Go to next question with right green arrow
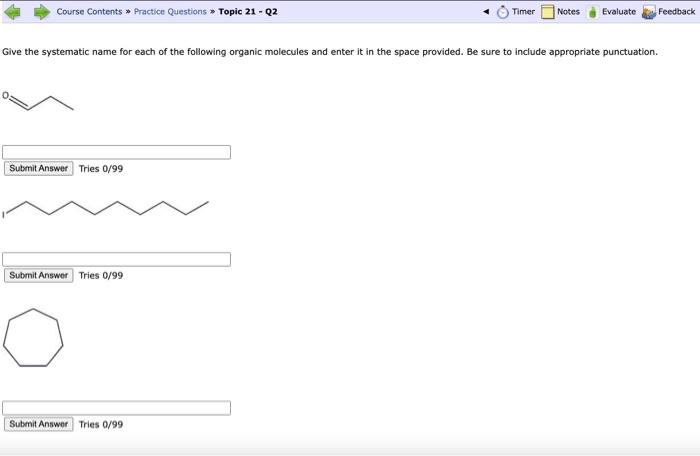This screenshot has height=456, width=700. click(x=42, y=12)
